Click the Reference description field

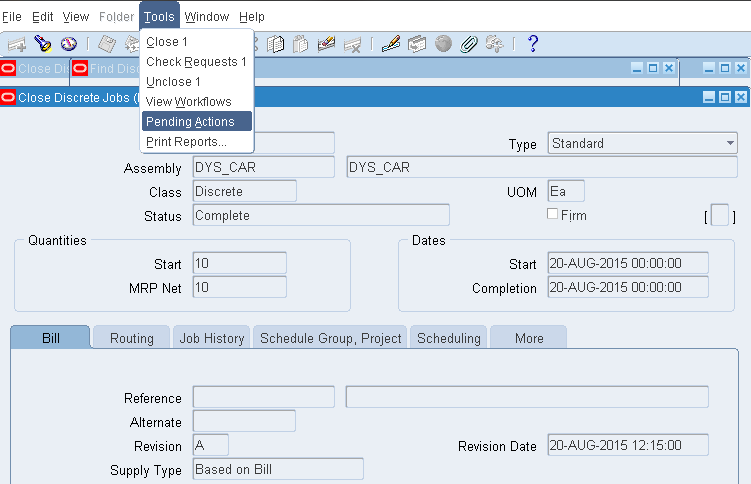tap(527, 397)
